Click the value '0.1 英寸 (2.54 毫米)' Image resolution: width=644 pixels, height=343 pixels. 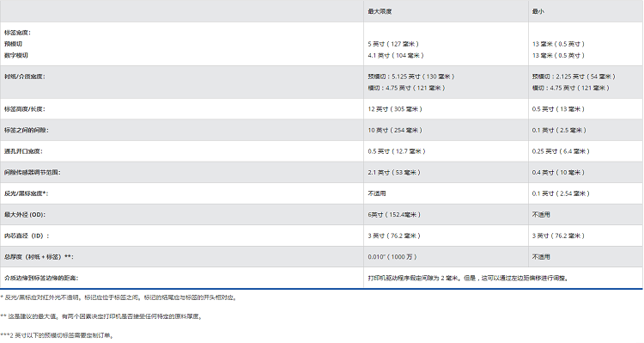point(561,193)
